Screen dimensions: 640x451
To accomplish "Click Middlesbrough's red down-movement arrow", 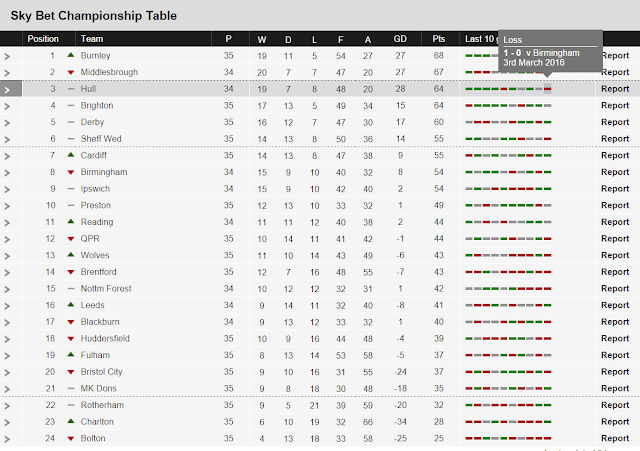I will [71, 73].
